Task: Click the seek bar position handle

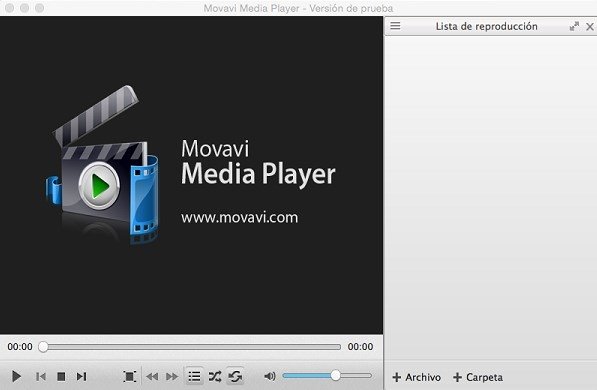Action: (x=43, y=347)
